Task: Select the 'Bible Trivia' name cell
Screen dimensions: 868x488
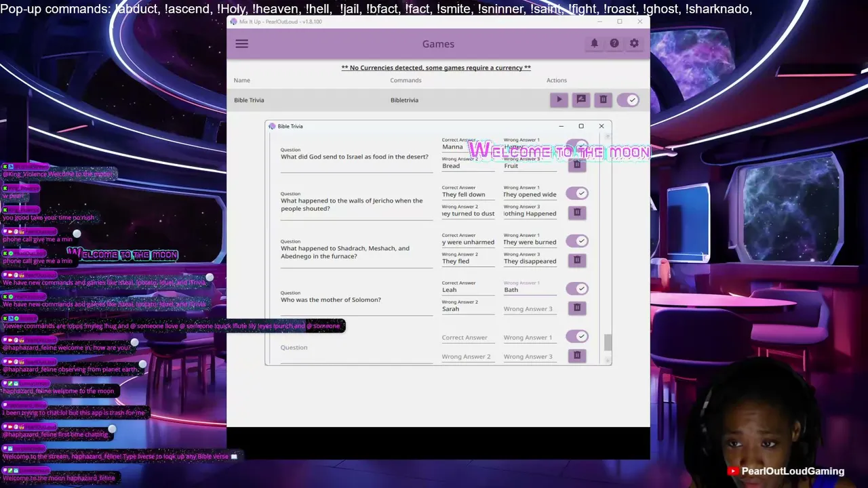Action: (x=249, y=100)
